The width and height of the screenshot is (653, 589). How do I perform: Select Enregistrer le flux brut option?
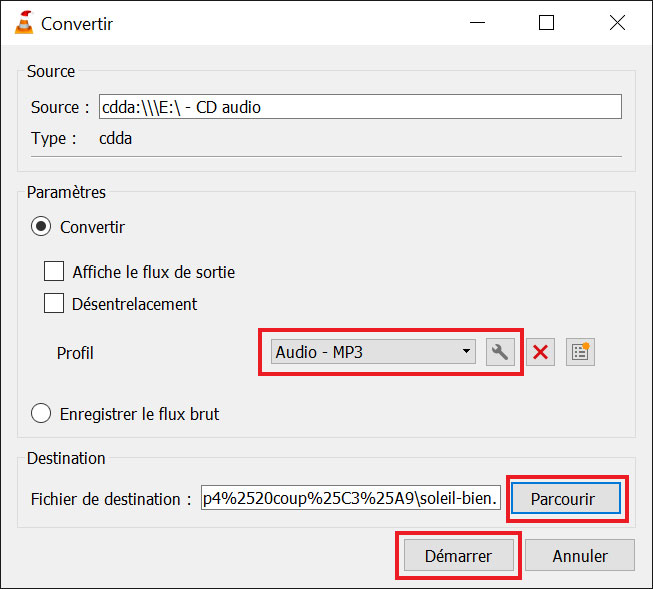(41, 413)
